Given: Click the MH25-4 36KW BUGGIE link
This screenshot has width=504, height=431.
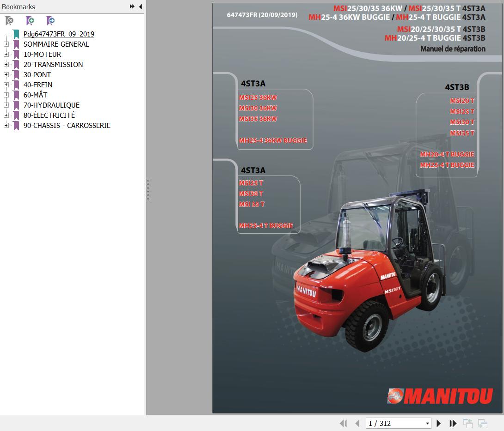Looking at the screenshot, I should pos(273,140).
